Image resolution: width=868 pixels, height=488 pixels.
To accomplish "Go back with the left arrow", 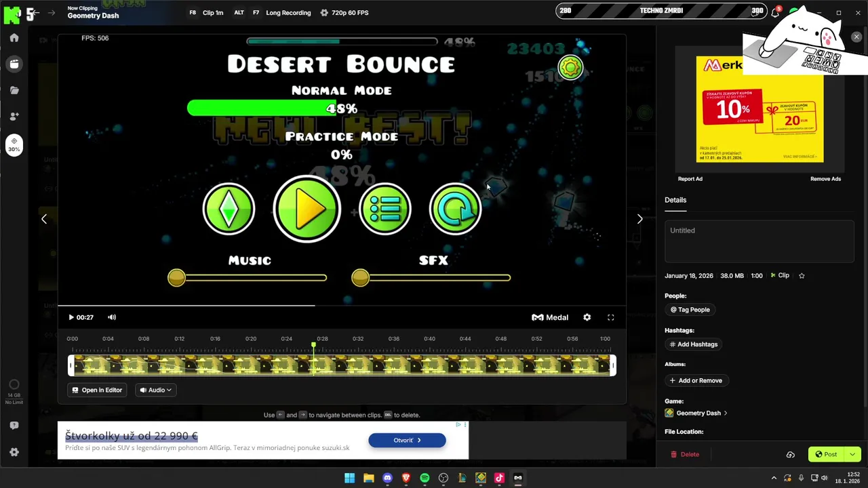I will [x=35, y=13].
